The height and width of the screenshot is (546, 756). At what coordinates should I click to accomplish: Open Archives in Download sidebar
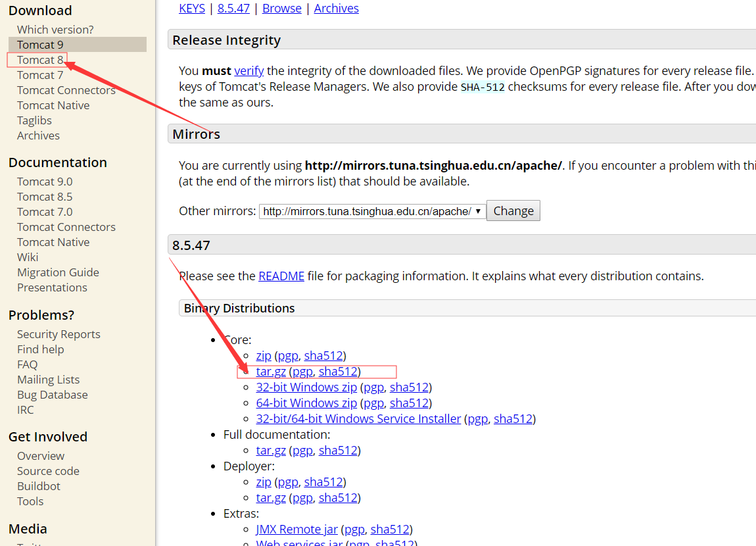click(38, 136)
